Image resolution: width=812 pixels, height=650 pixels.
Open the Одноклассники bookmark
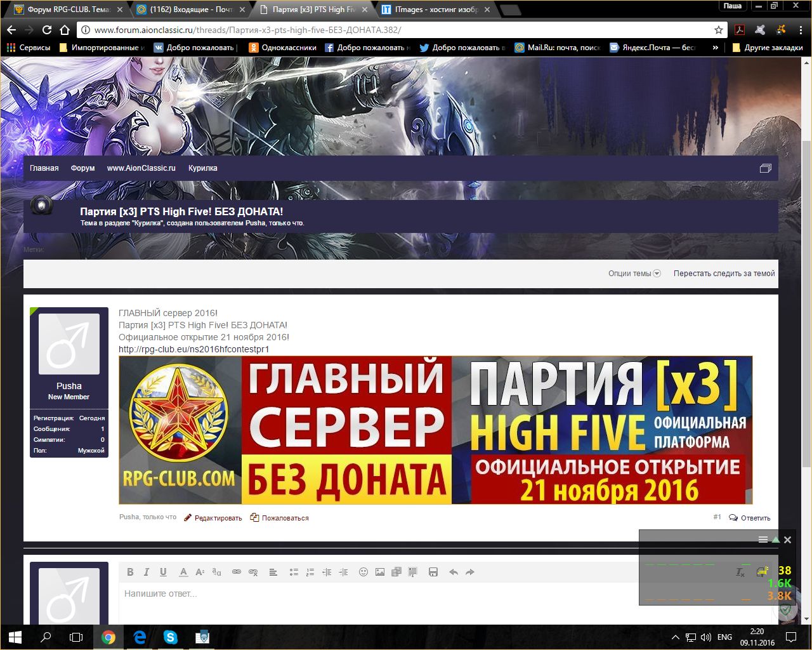tap(283, 48)
